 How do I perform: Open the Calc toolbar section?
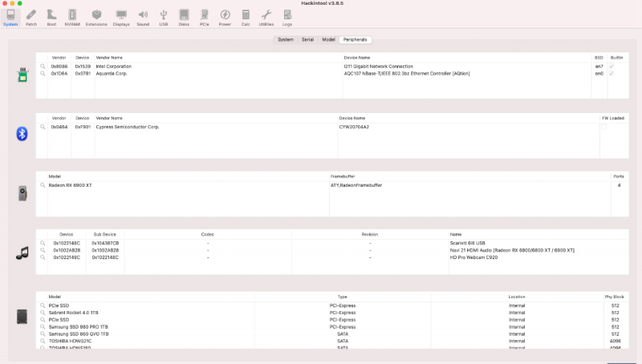(246, 18)
